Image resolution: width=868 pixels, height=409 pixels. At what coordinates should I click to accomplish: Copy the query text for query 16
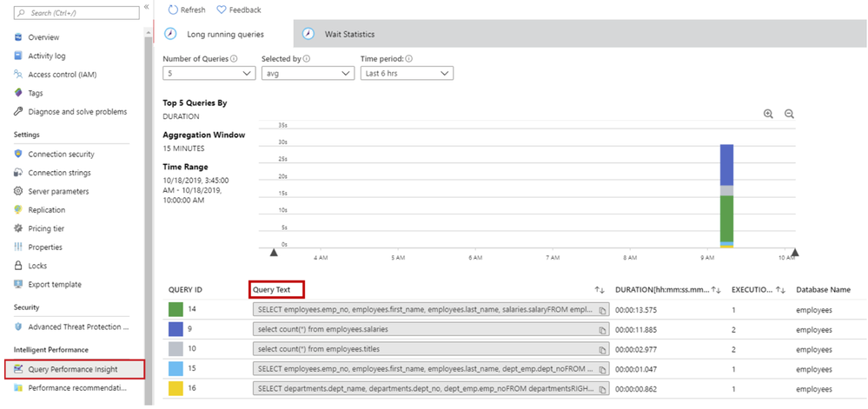pyautogui.click(x=602, y=390)
